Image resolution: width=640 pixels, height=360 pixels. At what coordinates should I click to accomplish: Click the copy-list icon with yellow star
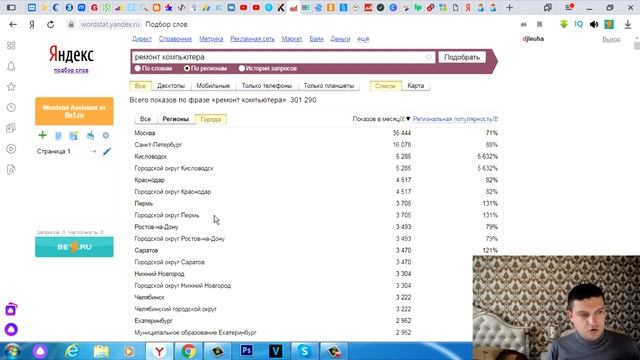pos(73,136)
